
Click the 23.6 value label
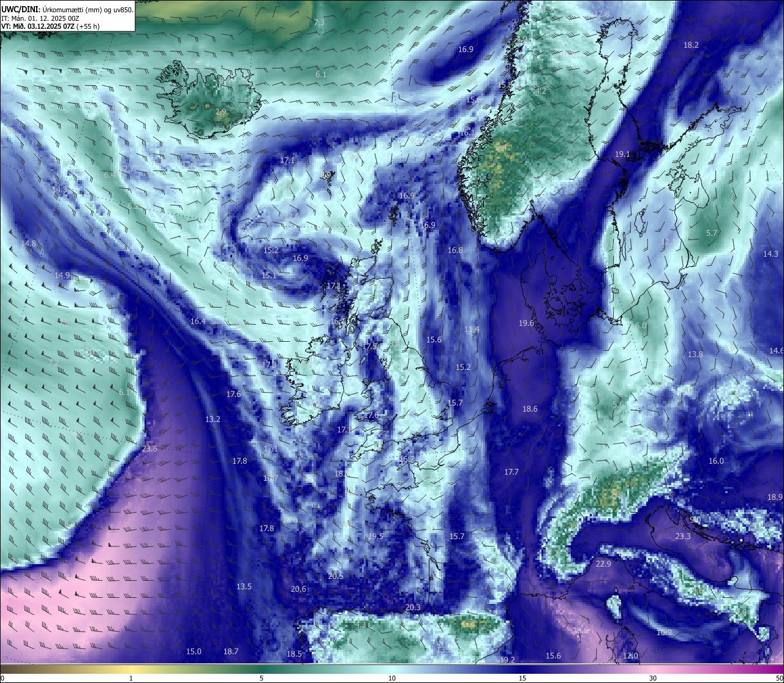click(x=149, y=448)
